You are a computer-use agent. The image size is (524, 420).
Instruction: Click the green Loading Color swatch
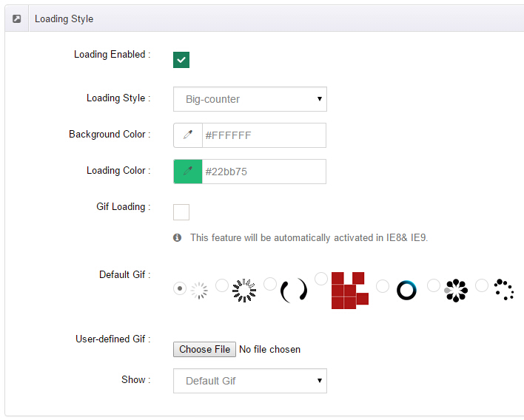pos(188,172)
